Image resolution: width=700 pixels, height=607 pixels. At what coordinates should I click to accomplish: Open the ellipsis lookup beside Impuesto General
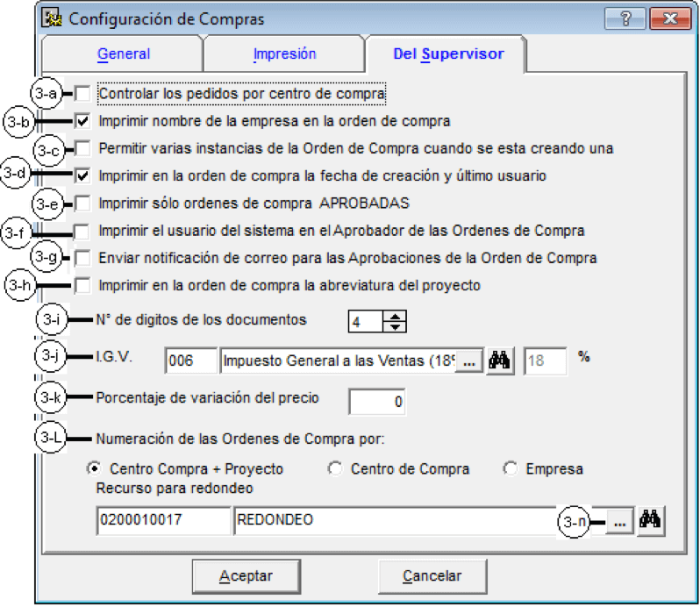point(468,361)
